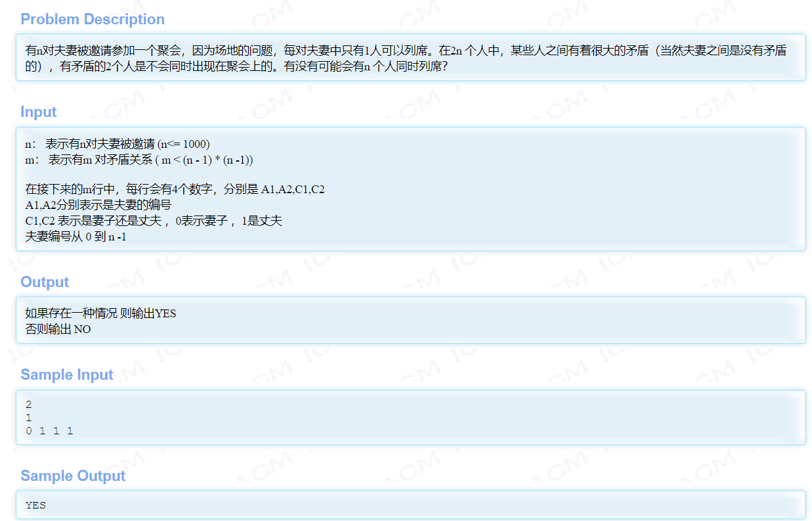Click the line mentioning "A1,A2,C1,C2" four numbers

click(175, 189)
